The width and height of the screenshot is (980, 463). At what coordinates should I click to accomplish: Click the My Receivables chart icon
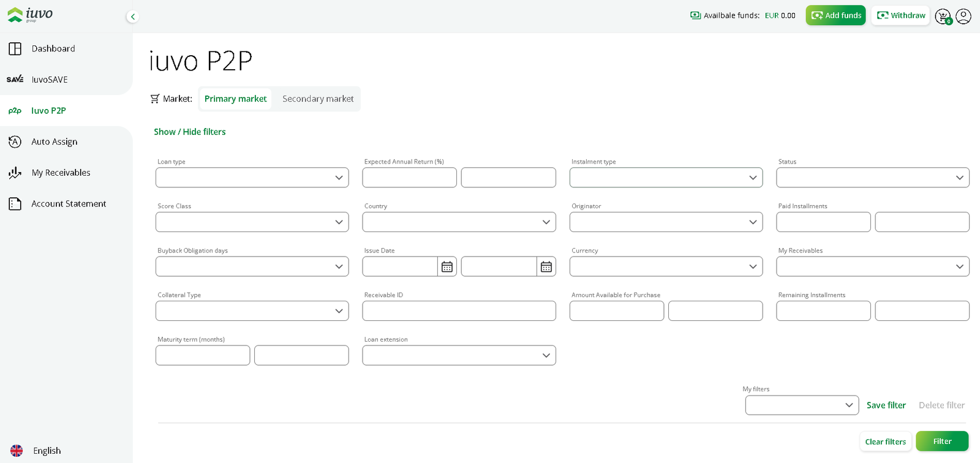[15, 173]
